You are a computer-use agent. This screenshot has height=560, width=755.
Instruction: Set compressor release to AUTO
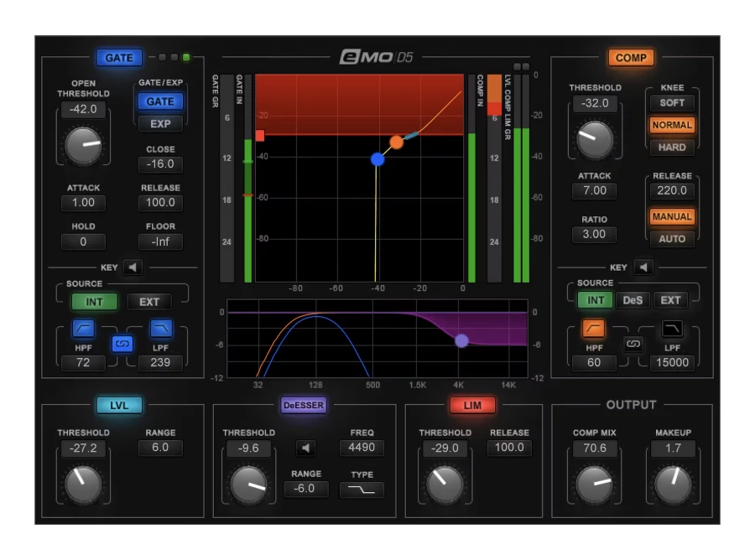click(x=672, y=239)
